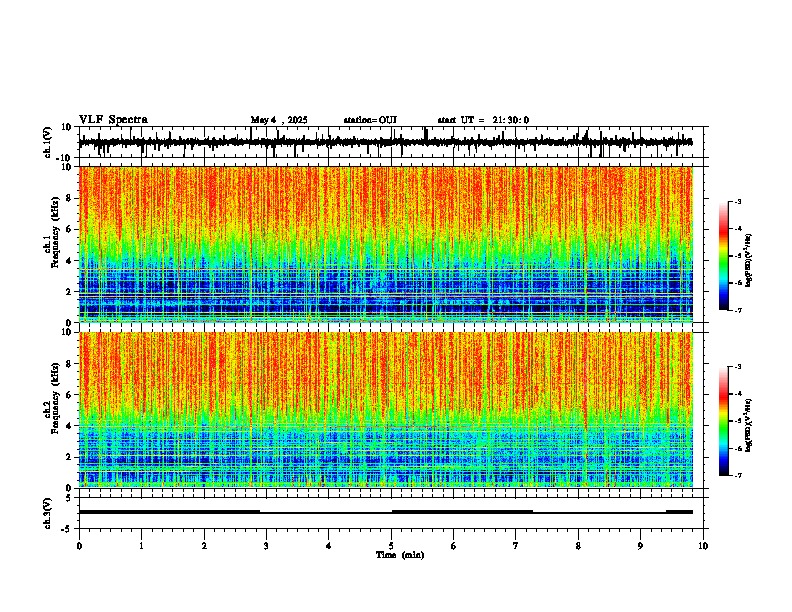The height and width of the screenshot is (612, 792).
Task: Click the '-7' label on ch.1 color bar
Action: point(737,310)
